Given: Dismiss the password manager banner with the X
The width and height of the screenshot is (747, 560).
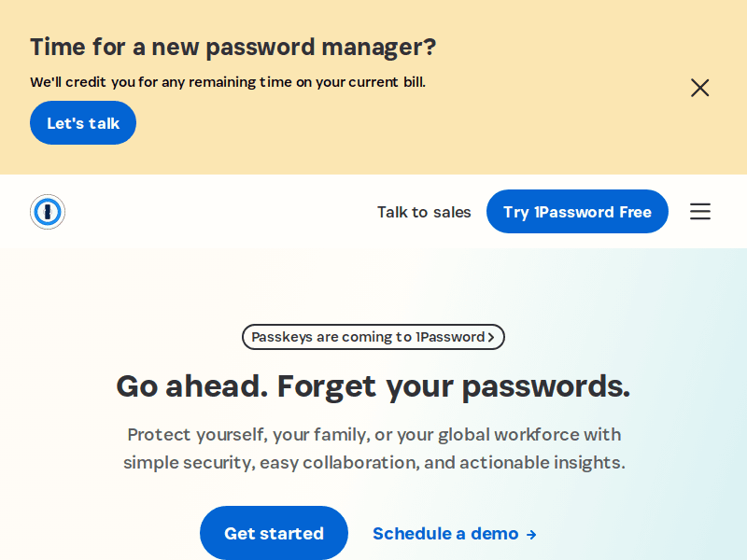Looking at the screenshot, I should click(700, 88).
